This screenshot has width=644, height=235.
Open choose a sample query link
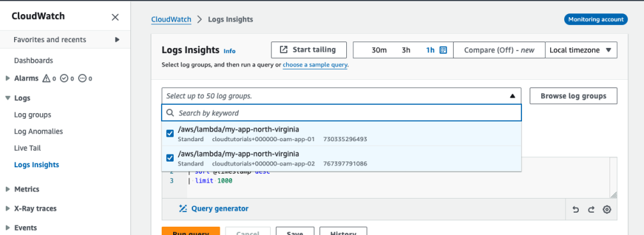[x=315, y=64]
